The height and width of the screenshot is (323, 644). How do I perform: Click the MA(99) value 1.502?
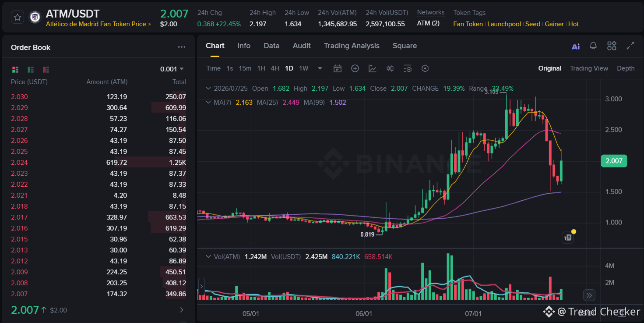click(338, 102)
